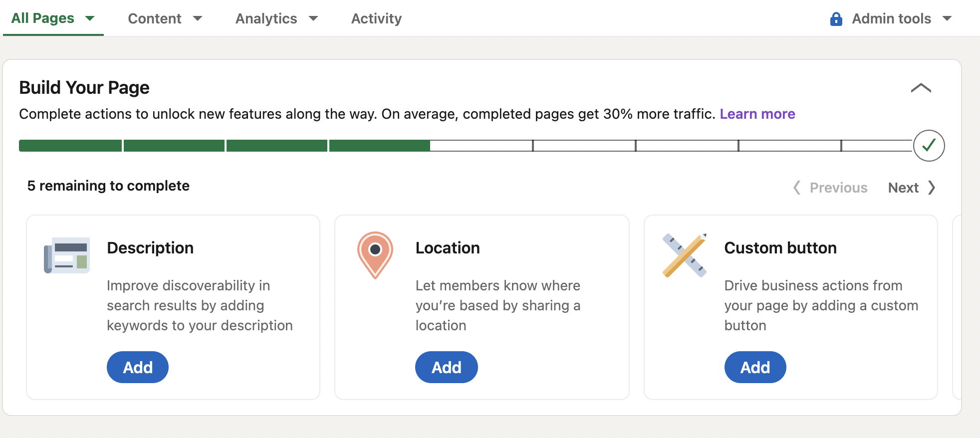
Task: Click 'Drive business actions from your page' text
Action: coord(821,305)
